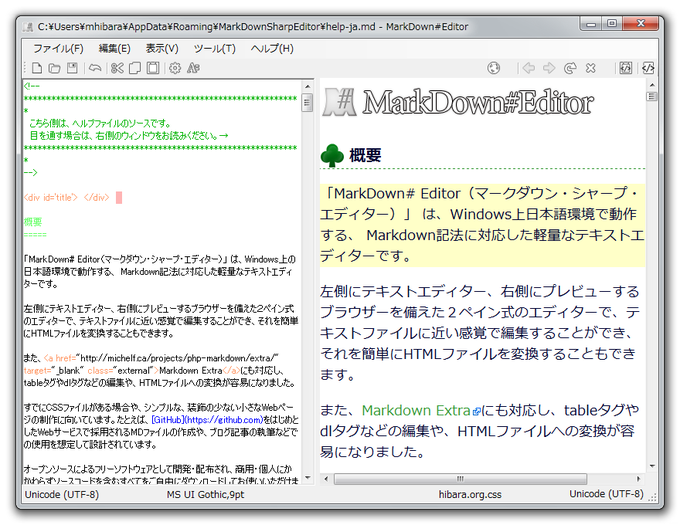This screenshot has width=680, height=525.
Task: Click the highlighted intro paragraph in preview
Action: pos(482,225)
